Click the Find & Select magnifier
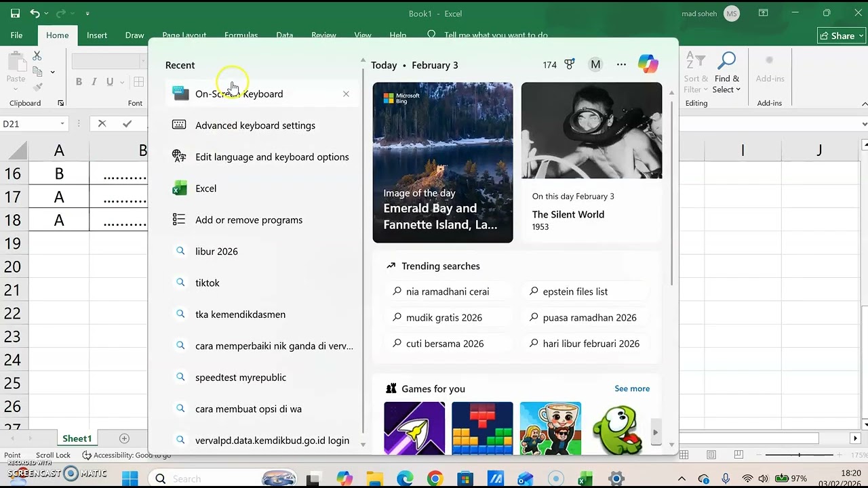 click(x=726, y=73)
